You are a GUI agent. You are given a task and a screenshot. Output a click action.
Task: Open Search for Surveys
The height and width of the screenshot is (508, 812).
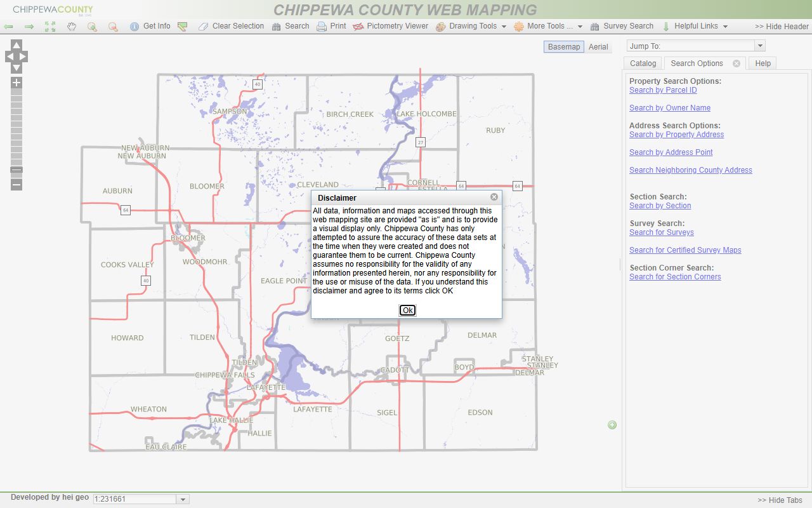(662, 232)
